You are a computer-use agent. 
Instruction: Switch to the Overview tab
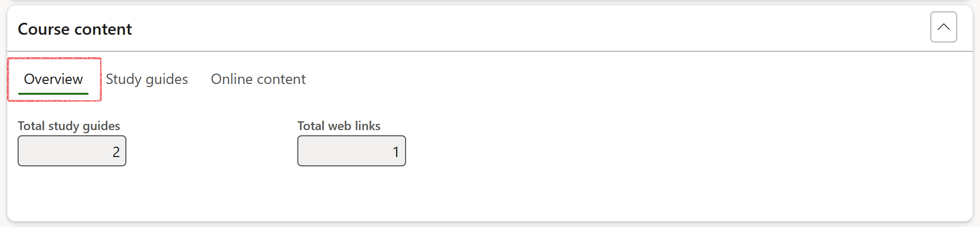53,79
